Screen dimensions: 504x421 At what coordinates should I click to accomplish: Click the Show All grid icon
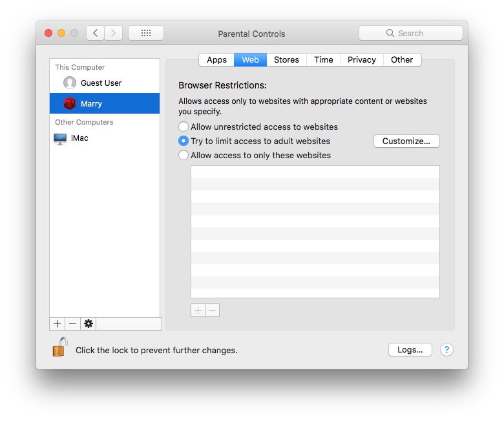(145, 33)
